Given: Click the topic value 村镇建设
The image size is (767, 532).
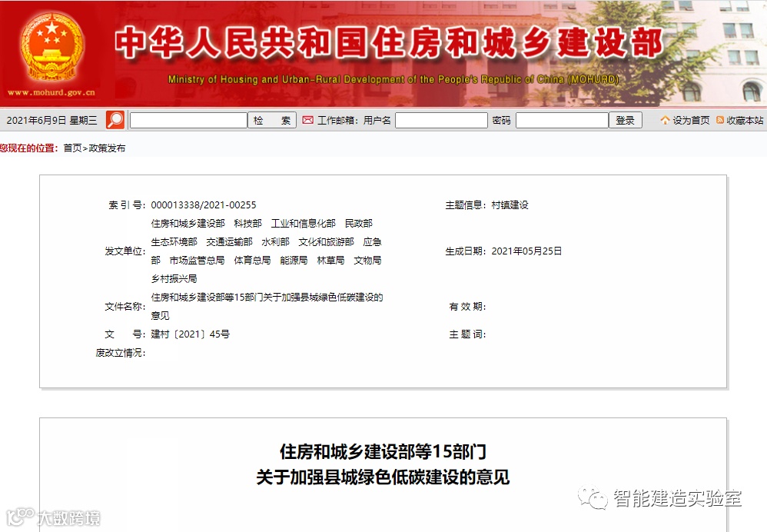Looking at the screenshot, I should tap(510, 205).
